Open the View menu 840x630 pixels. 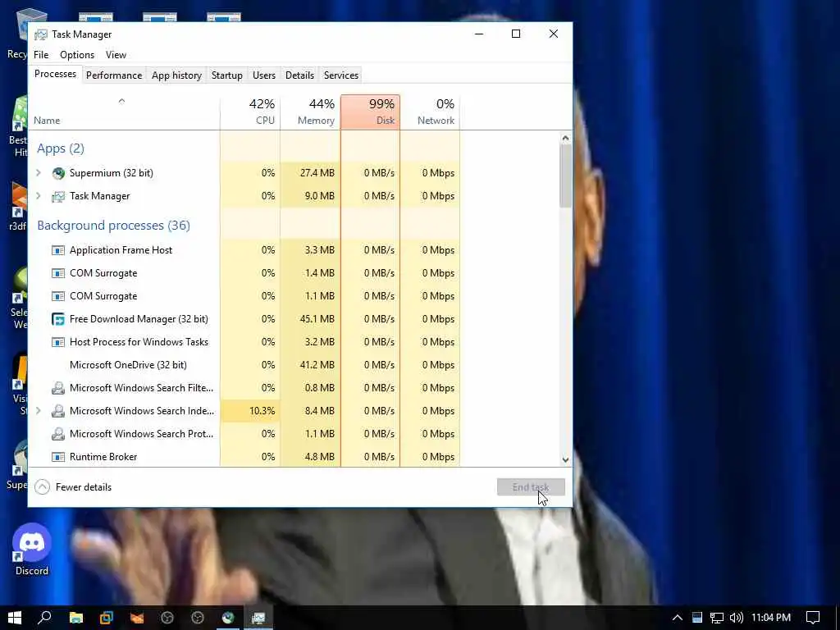pos(116,55)
